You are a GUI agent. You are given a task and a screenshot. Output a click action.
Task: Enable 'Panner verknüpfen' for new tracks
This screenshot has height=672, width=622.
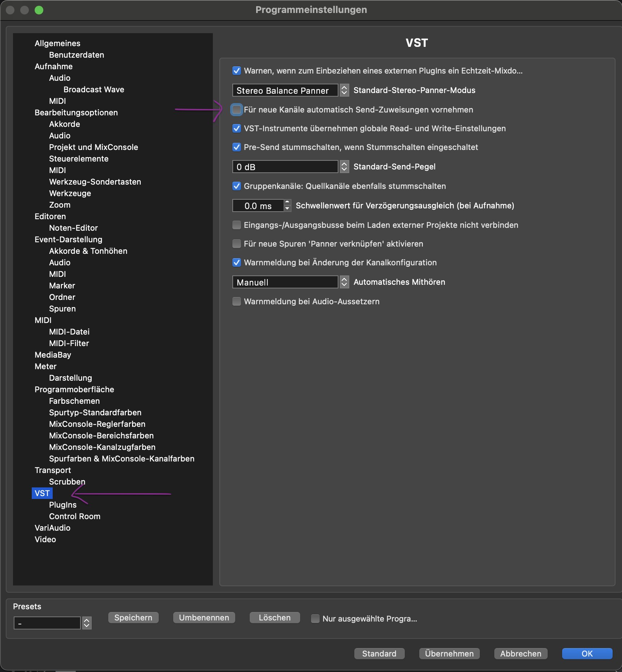click(x=237, y=244)
